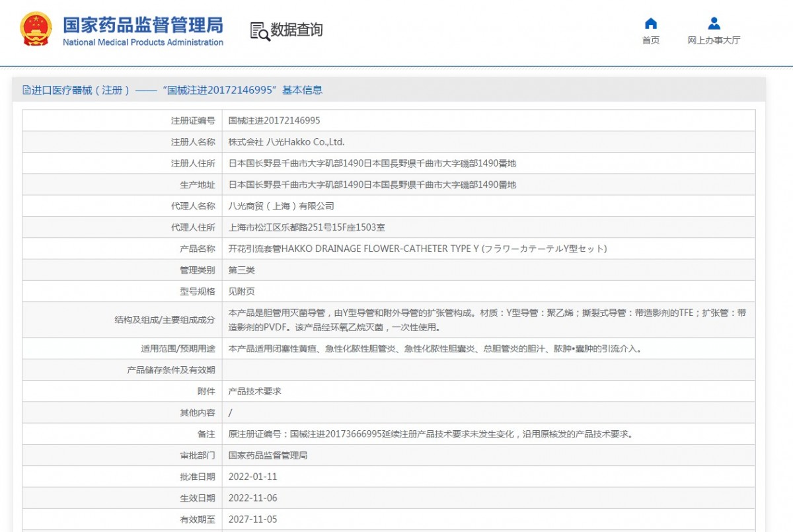Select the 批准日期 label cell
The width and height of the screenshot is (793, 532).
[x=122, y=476]
